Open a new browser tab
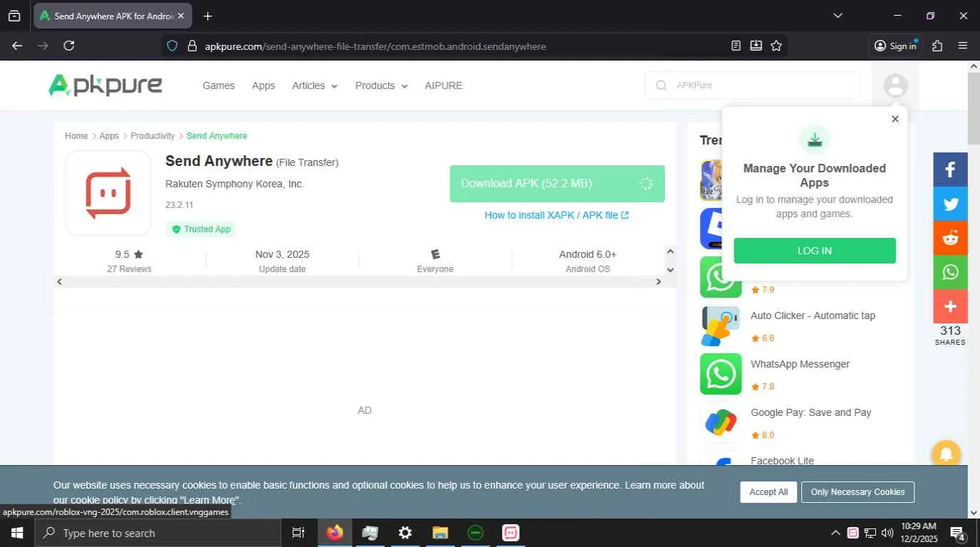 (208, 16)
